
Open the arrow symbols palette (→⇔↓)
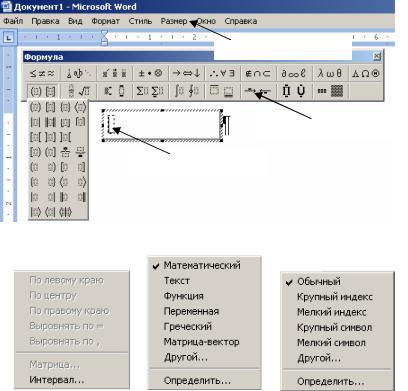(x=186, y=73)
